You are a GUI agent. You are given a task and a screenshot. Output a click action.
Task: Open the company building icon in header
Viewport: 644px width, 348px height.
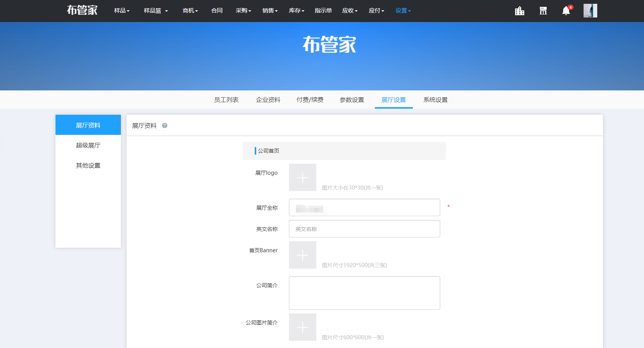click(520, 11)
